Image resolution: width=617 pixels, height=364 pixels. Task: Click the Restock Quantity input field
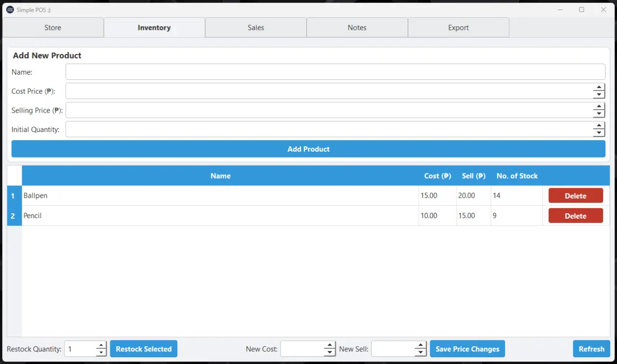tap(80, 349)
